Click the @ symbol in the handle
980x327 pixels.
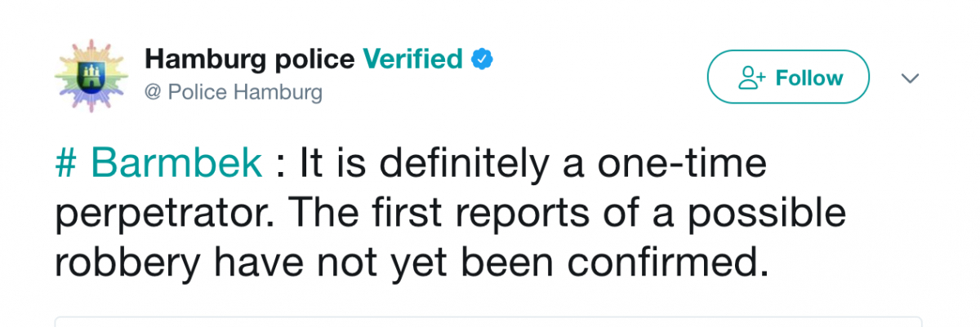click(x=153, y=92)
